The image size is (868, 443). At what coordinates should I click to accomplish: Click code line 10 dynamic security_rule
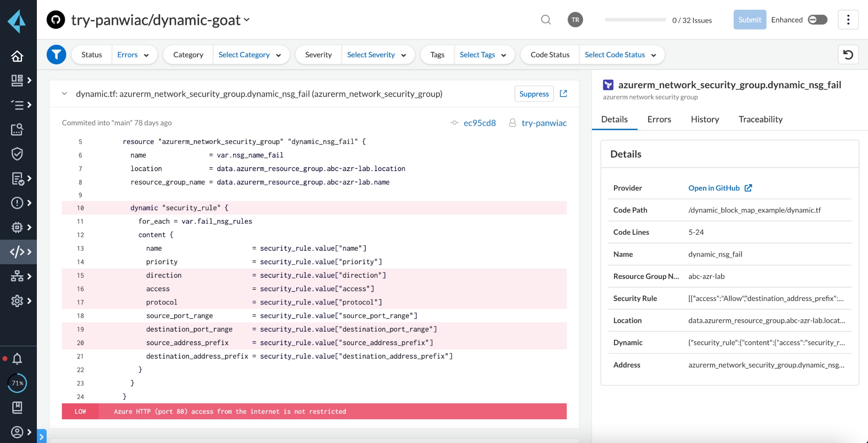(314, 208)
